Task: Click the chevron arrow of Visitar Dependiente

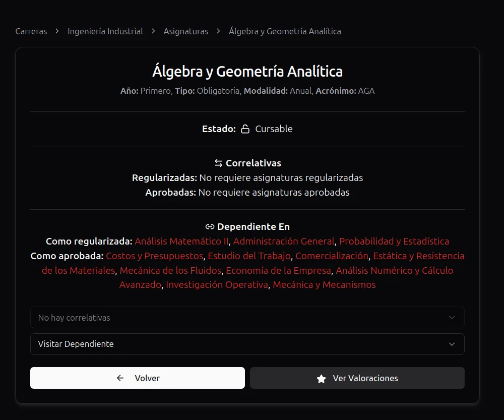Action: (x=452, y=344)
